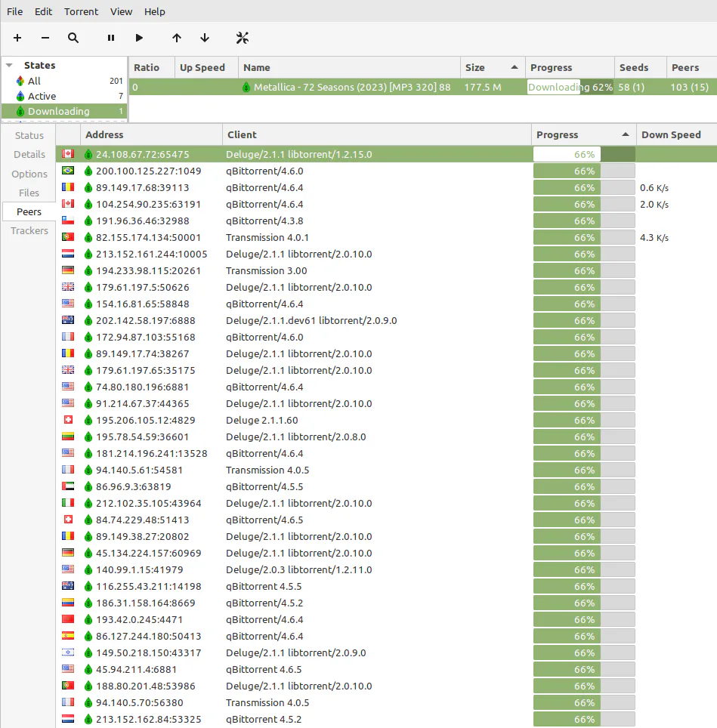Screen dimensions: 717x728
Task: Sort torrents by Peers column
Action: 691,67
